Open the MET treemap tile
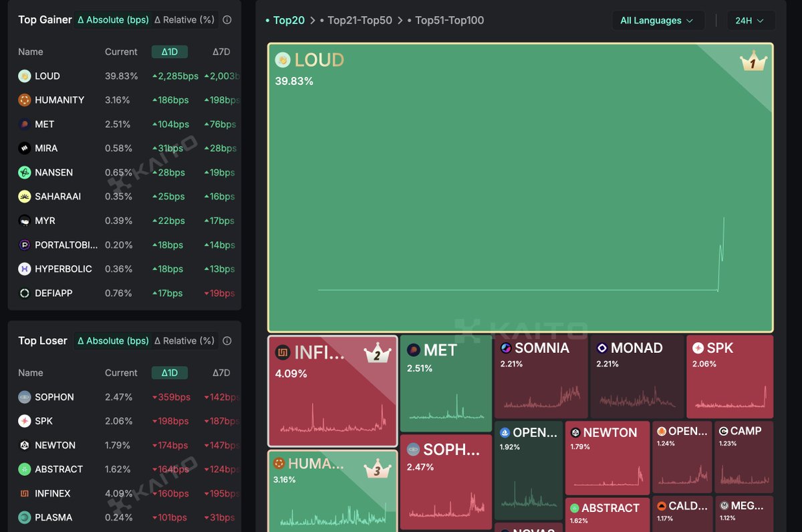The width and height of the screenshot is (802, 532). (x=445, y=383)
